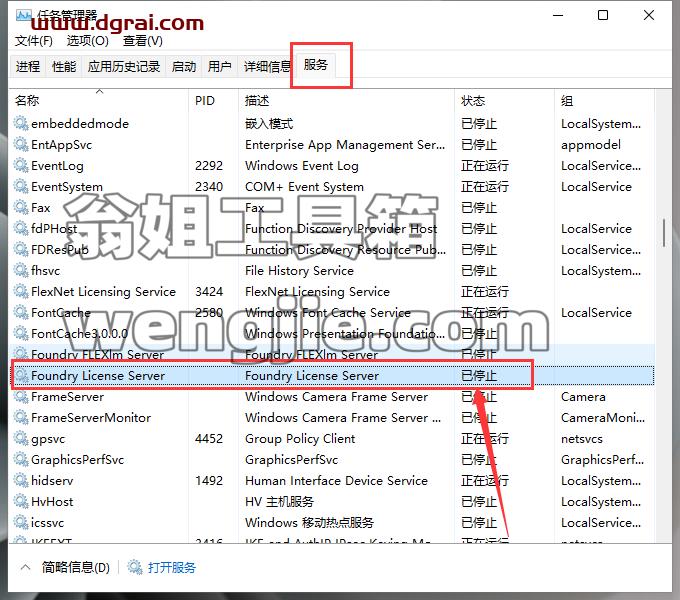Open the 文件(F) menu
Image resolution: width=680 pixels, height=600 pixels.
coord(33,41)
